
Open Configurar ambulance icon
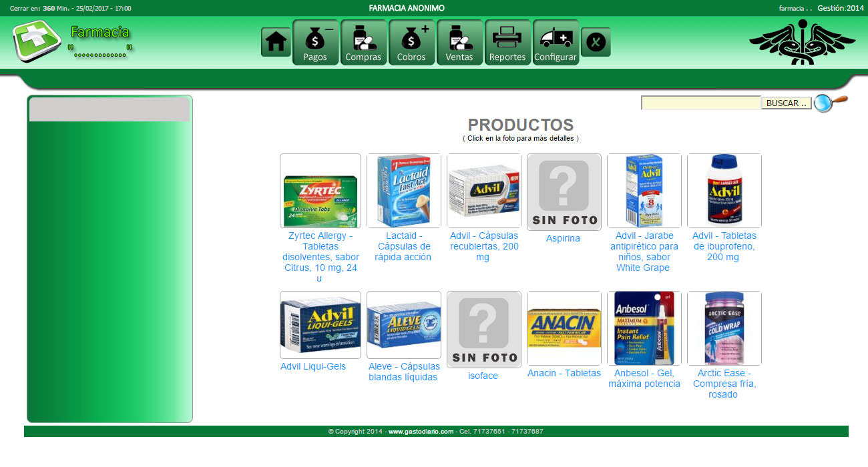[556, 43]
